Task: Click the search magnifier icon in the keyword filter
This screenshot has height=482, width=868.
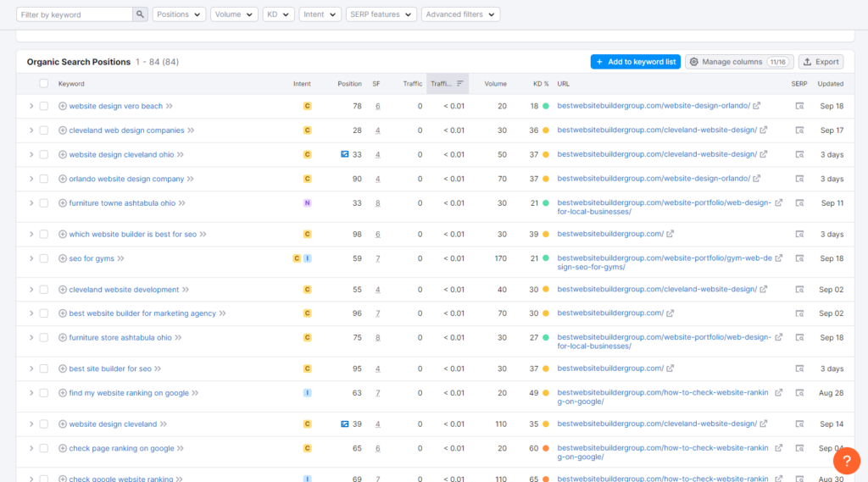Action: coord(140,14)
